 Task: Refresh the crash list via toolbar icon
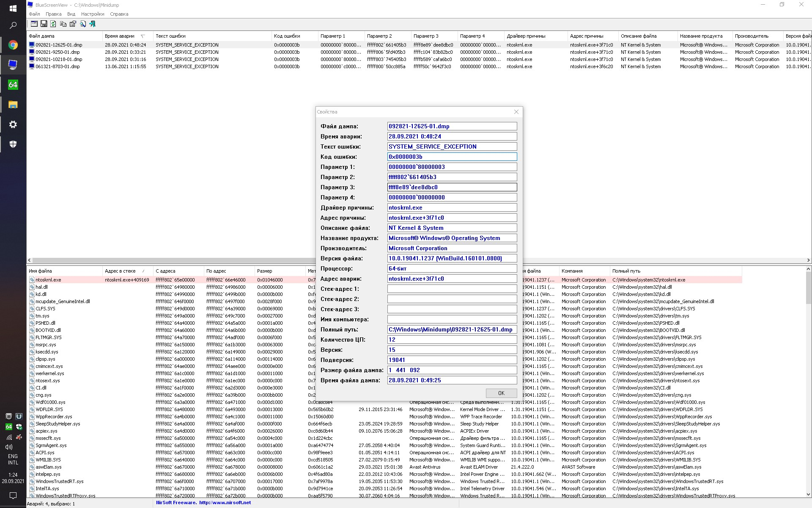(x=53, y=24)
